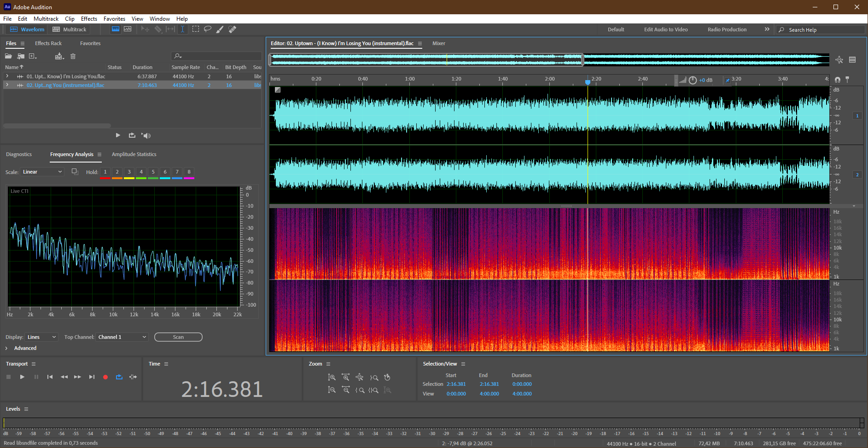Click the Scan button
The image size is (868, 448).
tap(178, 337)
